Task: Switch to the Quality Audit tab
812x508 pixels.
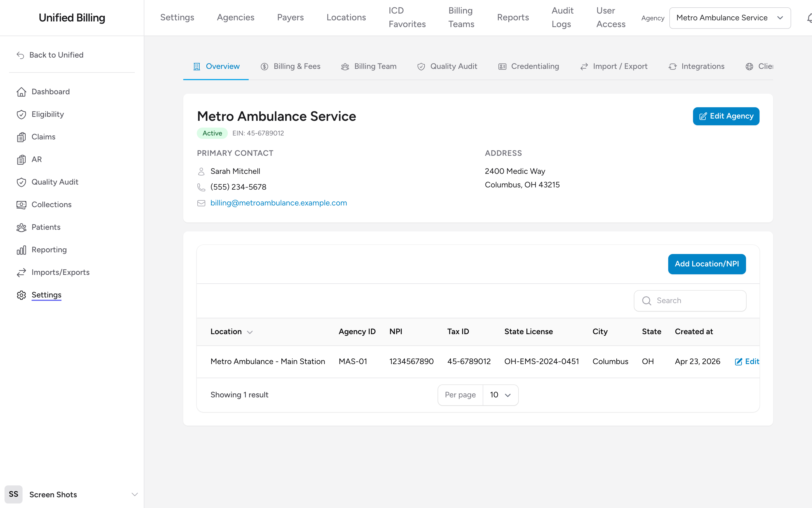Action: (447, 67)
